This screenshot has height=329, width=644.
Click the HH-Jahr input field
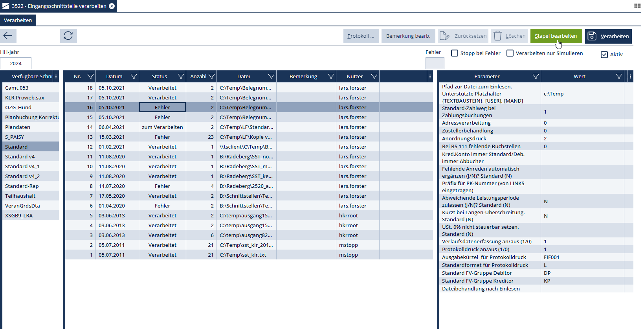(16, 63)
